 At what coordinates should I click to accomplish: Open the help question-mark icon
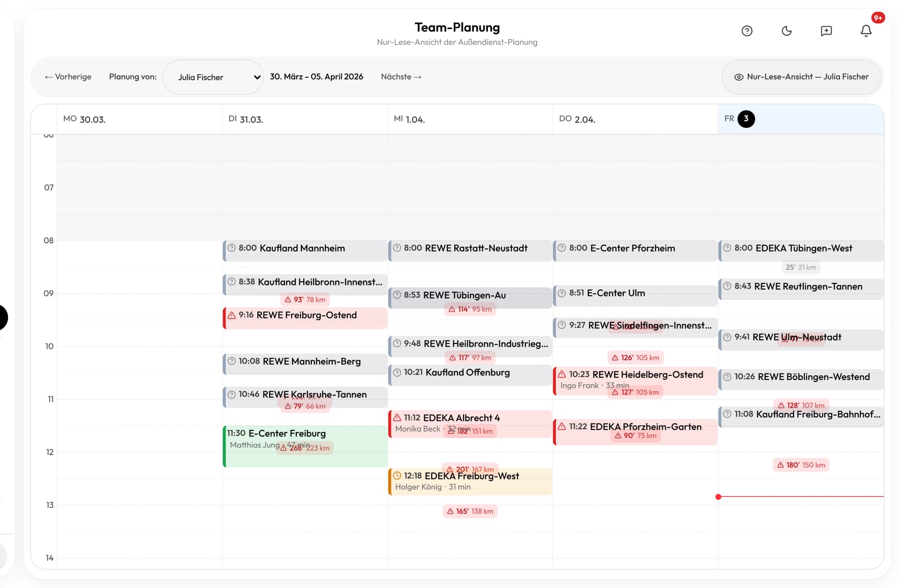click(x=747, y=31)
